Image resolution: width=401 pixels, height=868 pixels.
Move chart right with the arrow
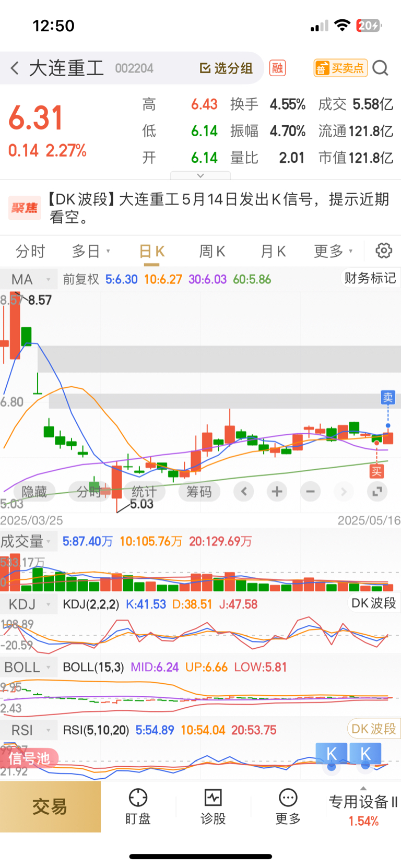(344, 491)
